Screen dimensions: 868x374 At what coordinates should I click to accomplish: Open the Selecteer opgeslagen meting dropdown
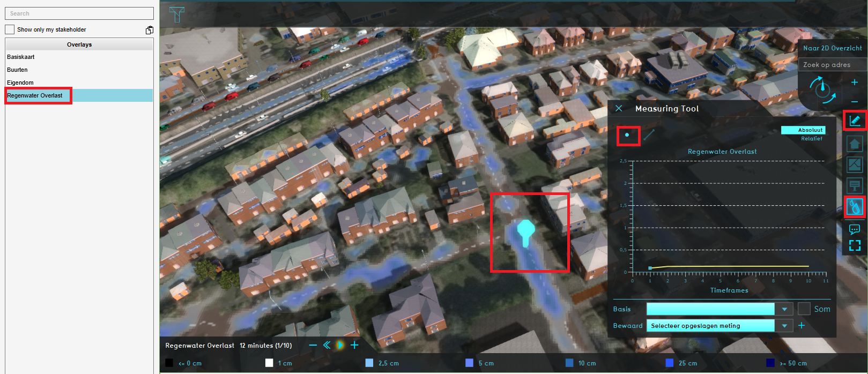pos(784,326)
